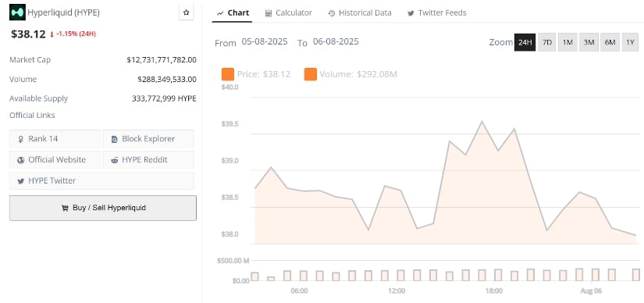Viewport: 644px width, 303px height.
Task: Toggle the Price series orange swatch
Action: click(x=227, y=74)
